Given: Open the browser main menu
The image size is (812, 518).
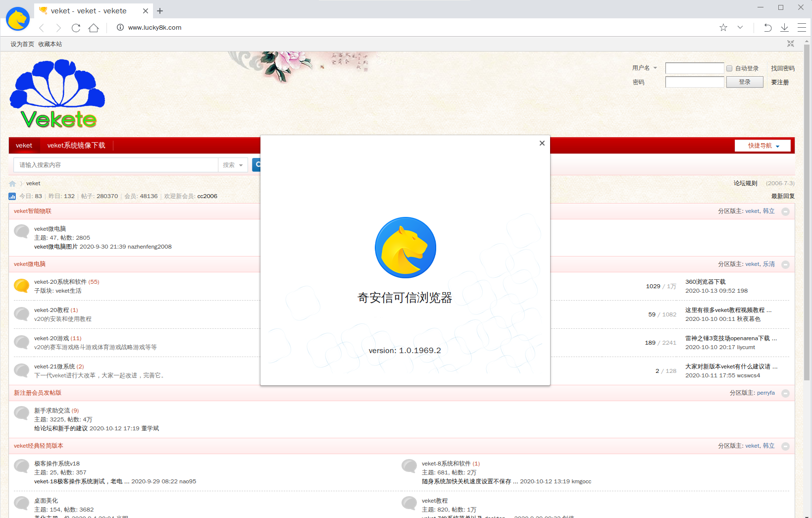Looking at the screenshot, I should (802, 28).
